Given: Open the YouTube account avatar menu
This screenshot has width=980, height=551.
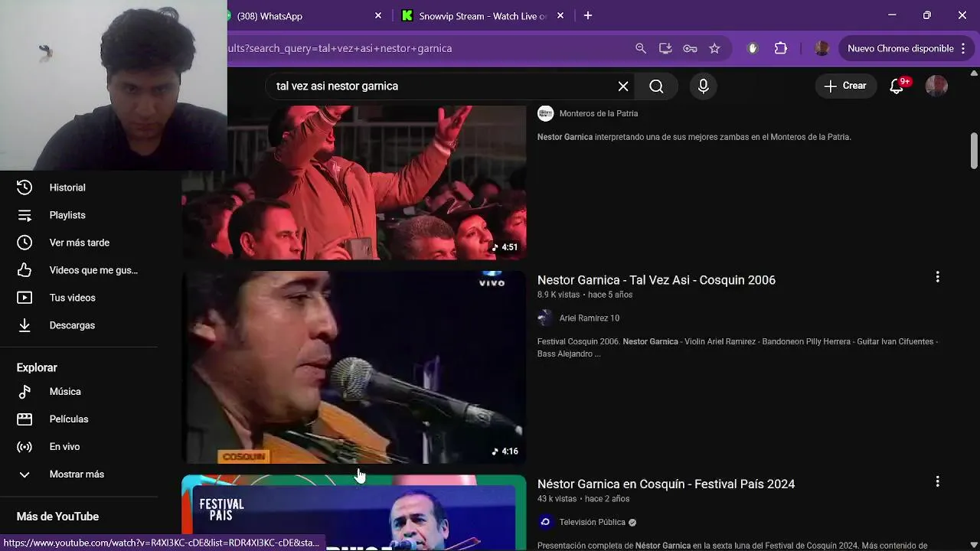Looking at the screenshot, I should click(x=936, y=86).
